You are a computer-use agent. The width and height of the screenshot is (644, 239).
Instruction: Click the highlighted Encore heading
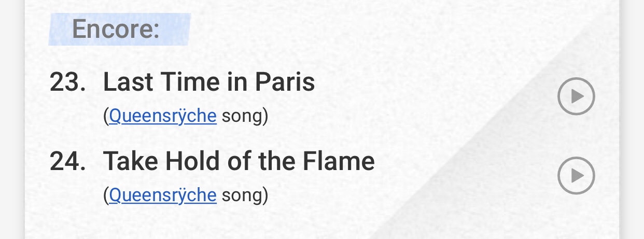[116, 29]
